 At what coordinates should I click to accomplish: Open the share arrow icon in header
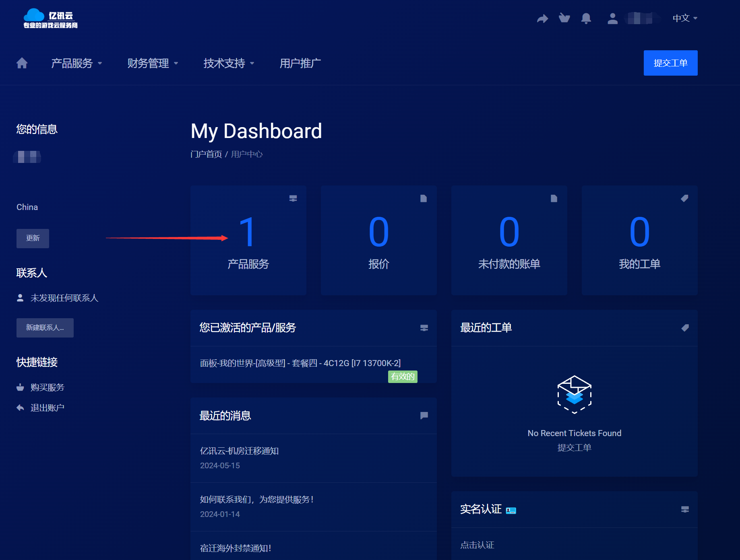pos(542,18)
